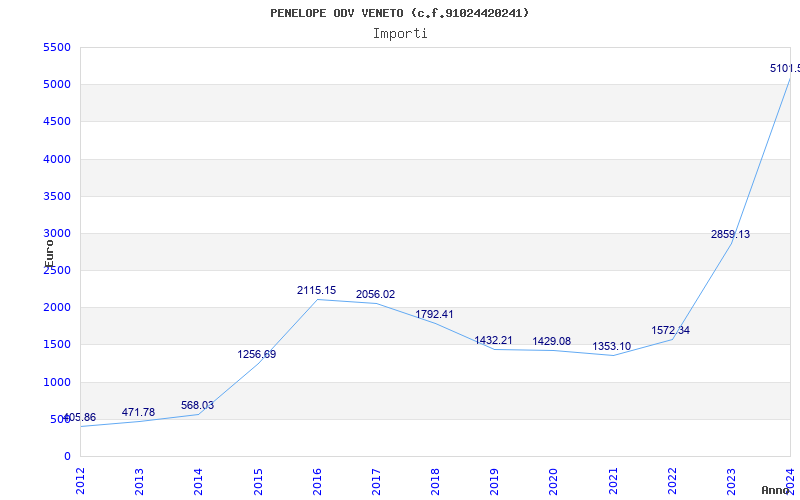Screen dimensions: 800x500
Task: Click the 5101.5 data label for 2024
Action: [785, 68]
